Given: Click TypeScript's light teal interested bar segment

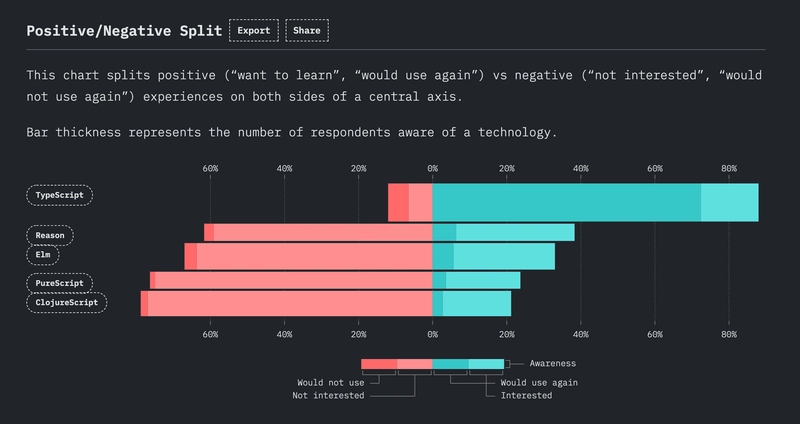Looking at the screenshot, I should (x=730, y=203).
